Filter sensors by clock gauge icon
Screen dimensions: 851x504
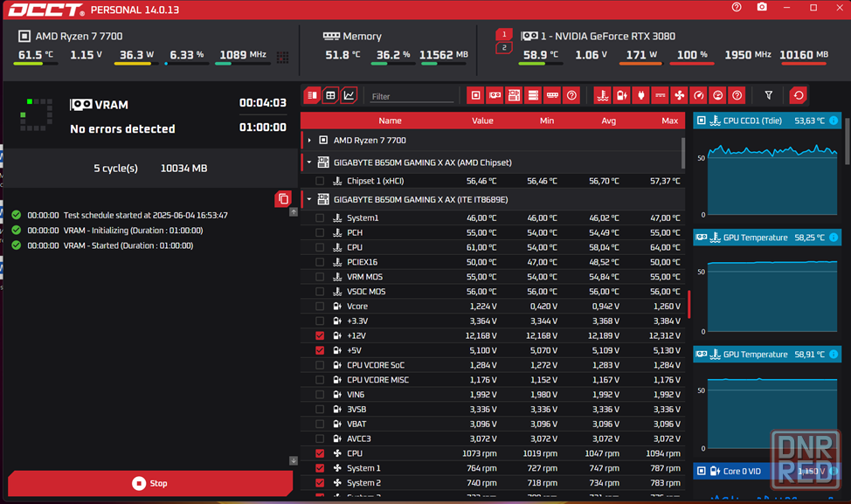tap(698, 95)
